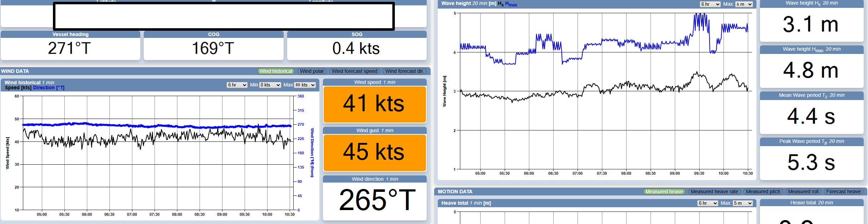Click the 265°T wind direction value
Viewport: 868px width, 224px height.
(x=377, y=200)
